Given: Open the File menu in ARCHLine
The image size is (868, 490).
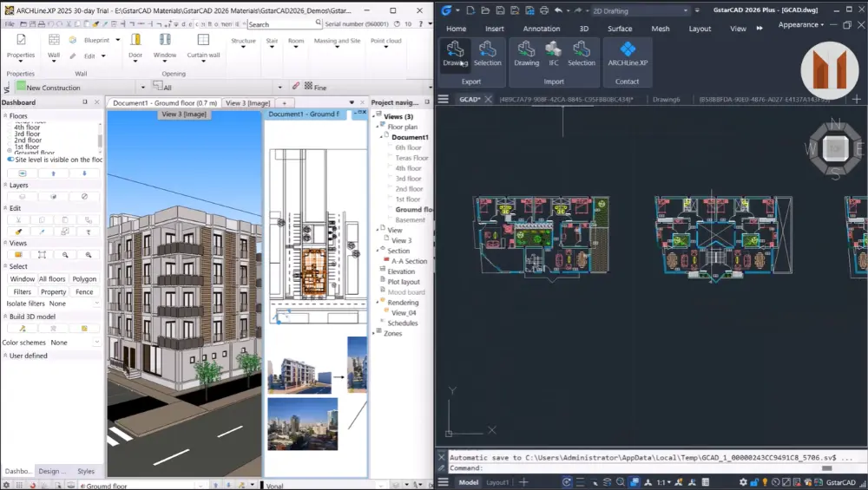Looking at the screenshot, I should (x=10, y=23).
